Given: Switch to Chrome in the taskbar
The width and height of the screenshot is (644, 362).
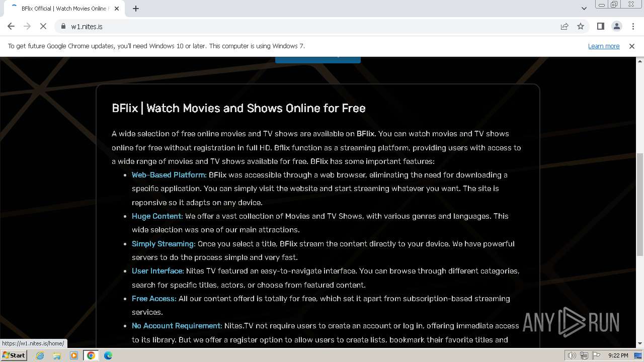Looking at the screenshot, I should pos(91,355).
